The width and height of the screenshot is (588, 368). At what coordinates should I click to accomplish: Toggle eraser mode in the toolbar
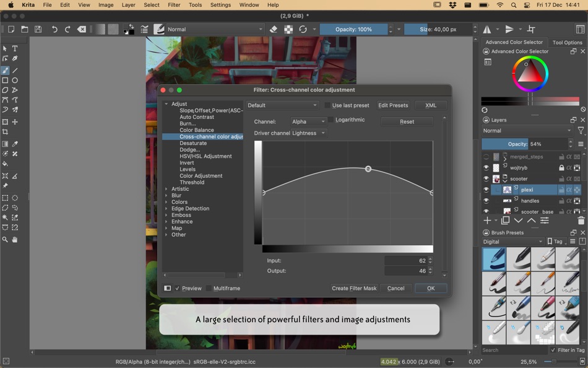pos(274,29)
